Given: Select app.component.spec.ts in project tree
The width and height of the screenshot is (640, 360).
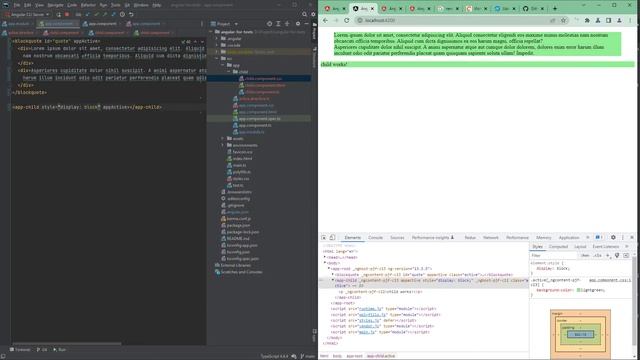Looking at the screenshot, I should tap(259, 119).
